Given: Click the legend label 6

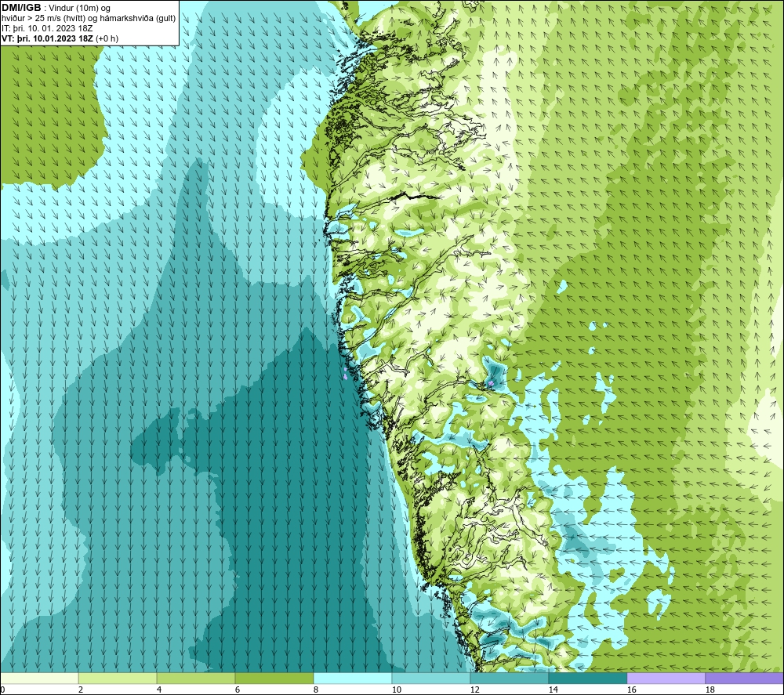Looking at the screenshot, I should click(x=238, y=690).
